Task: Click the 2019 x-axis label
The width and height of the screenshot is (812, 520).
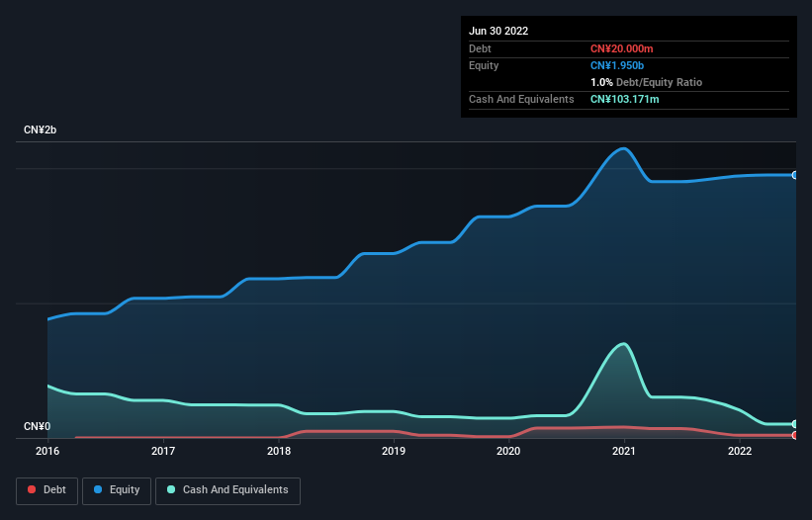Action: pyautogui.click(x=394, y=451)
